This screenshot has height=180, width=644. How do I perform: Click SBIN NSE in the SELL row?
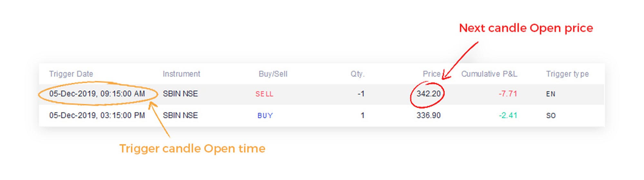click(180, 94)
